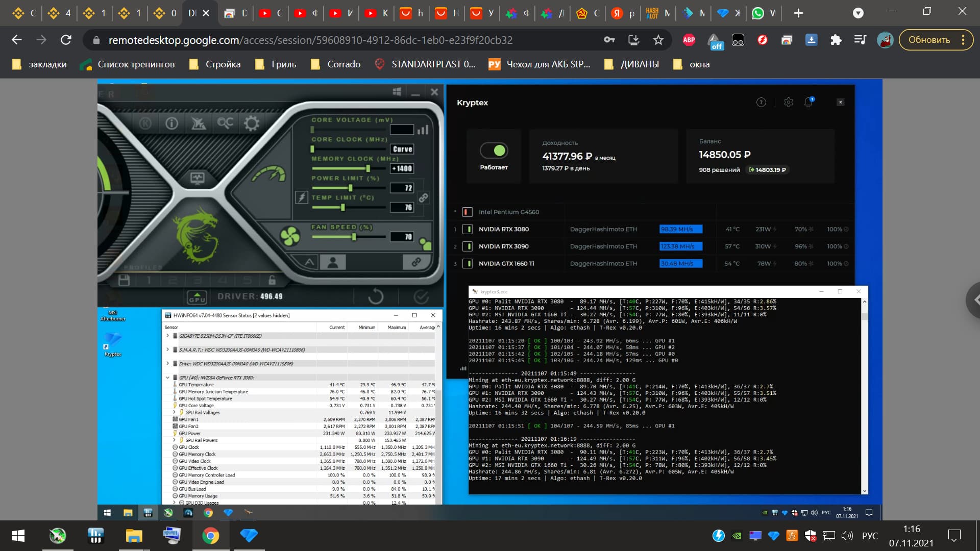Open the user-defined fan profile button
Image resolution: width=980 pixels, height=551 pixels.
coord(333,262)
